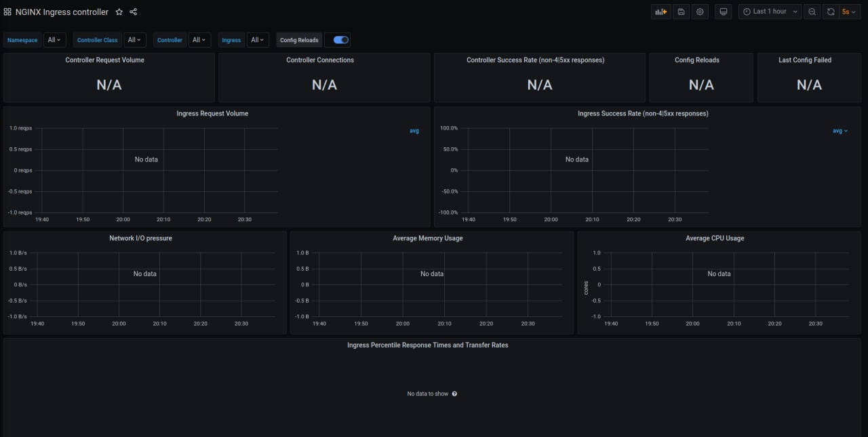Open Ingress Request Volume panel title menu
Image resolution: width=868 pixels, height=437 pixels.
coord(212,113)
